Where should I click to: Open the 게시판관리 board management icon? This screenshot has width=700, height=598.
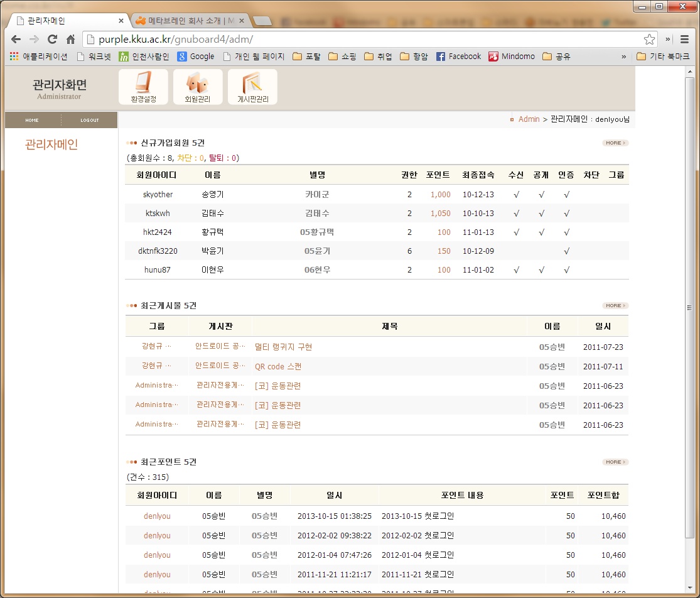tap(252, 87)
